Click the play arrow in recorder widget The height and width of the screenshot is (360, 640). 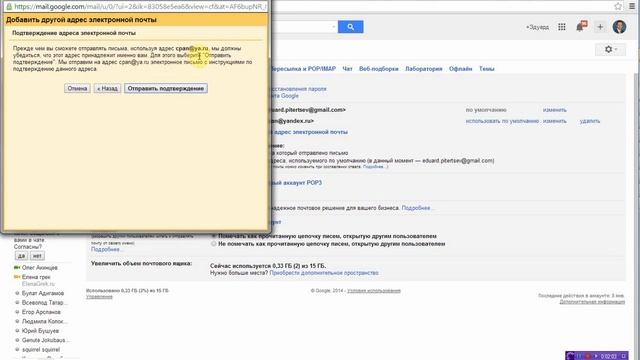pyautogui.click(x=596, y=356)
